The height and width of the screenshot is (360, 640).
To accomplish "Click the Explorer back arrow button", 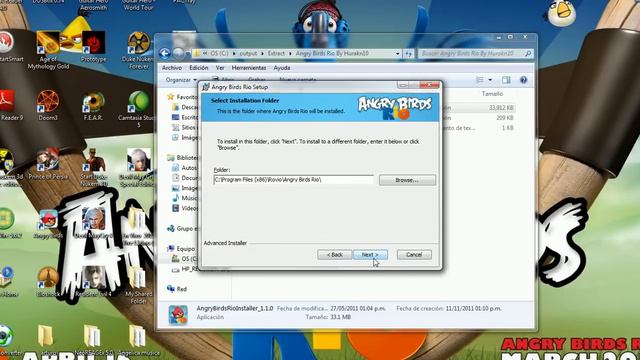I will click(x=165, y=53).
